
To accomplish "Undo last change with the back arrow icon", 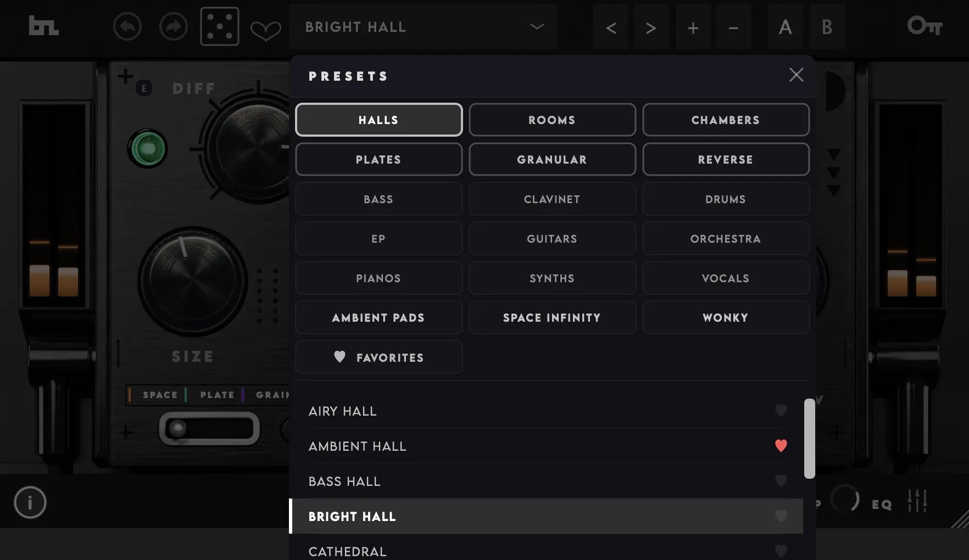I will [127, 26].
